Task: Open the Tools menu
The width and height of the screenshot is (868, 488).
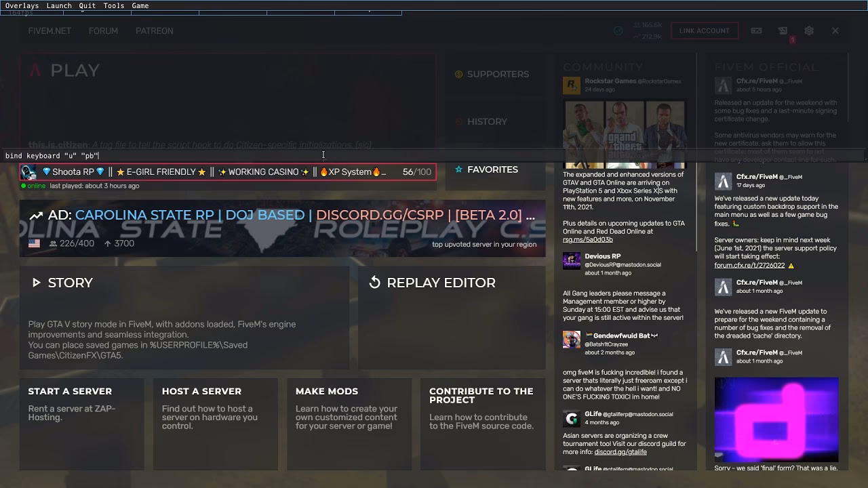Action: [x=114, y=5]
